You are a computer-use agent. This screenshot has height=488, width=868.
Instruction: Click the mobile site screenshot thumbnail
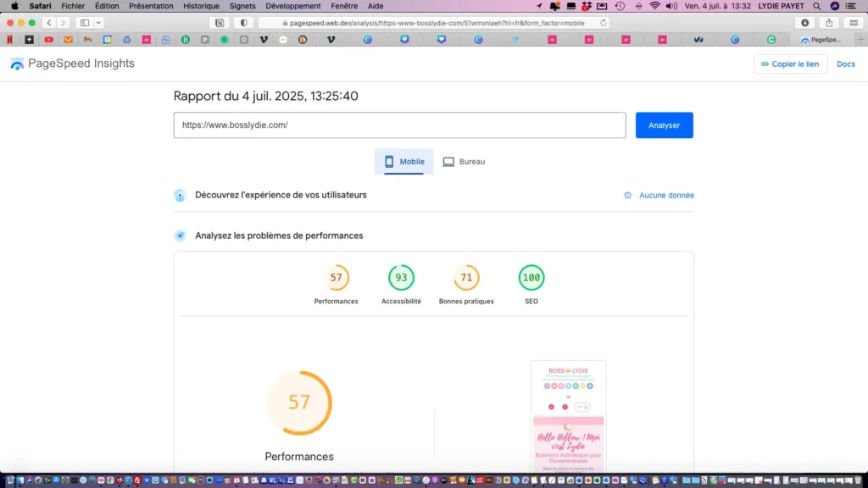pos(568,415)
